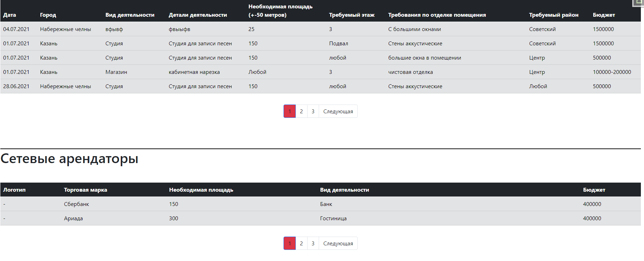Click Следующая under the requests table
The image size is (644, 261).
tap(338, 112)
